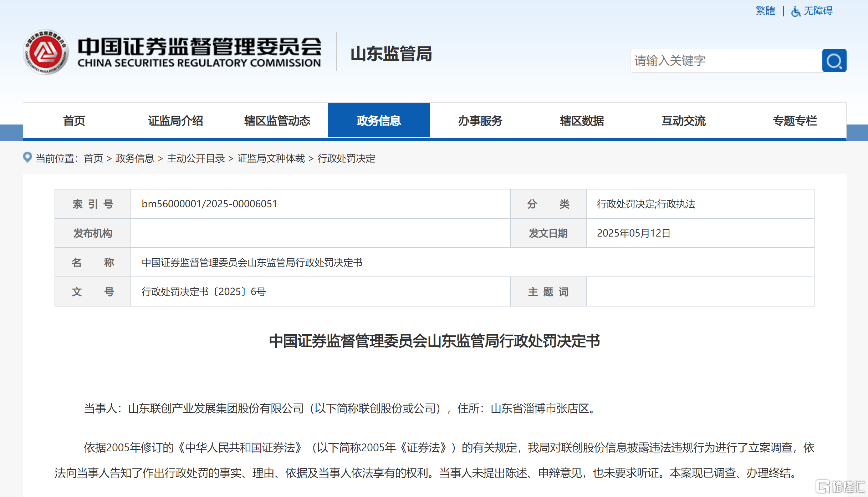Viewport: 868px width, 497px height.
Task: Open the 证监局介绍 navigation tab
Action: tap(175, 121)
